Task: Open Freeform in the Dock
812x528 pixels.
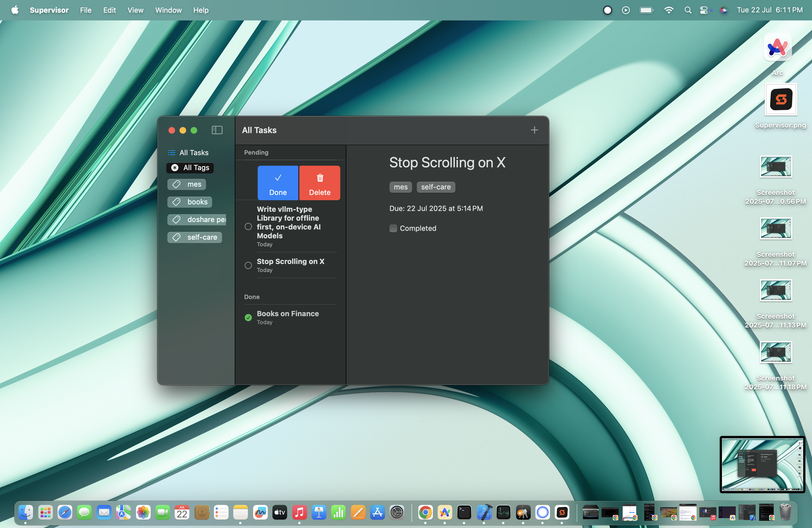Action: pyautogui.click(x=260, y=512)
